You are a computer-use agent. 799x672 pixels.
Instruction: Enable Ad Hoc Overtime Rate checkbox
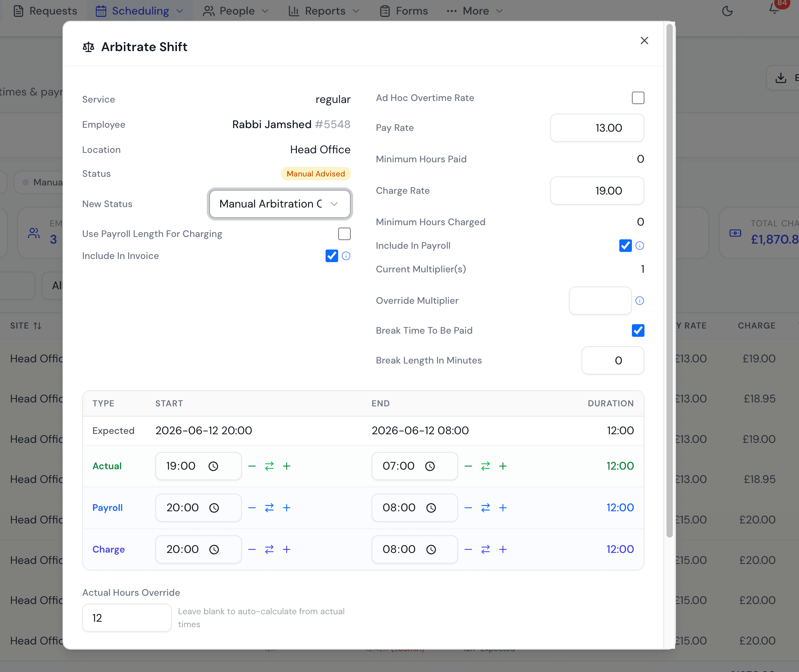638,98
